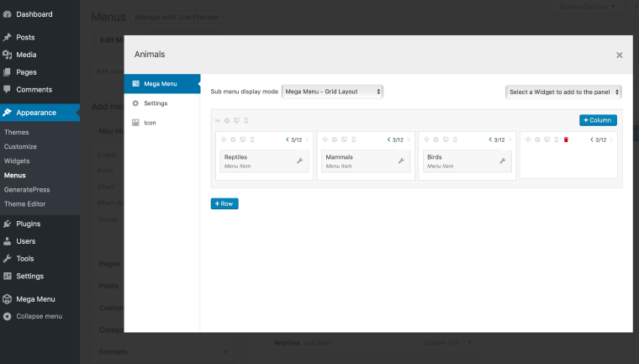
Task: Open the row settings gear icon
Action: pos(227,121)
